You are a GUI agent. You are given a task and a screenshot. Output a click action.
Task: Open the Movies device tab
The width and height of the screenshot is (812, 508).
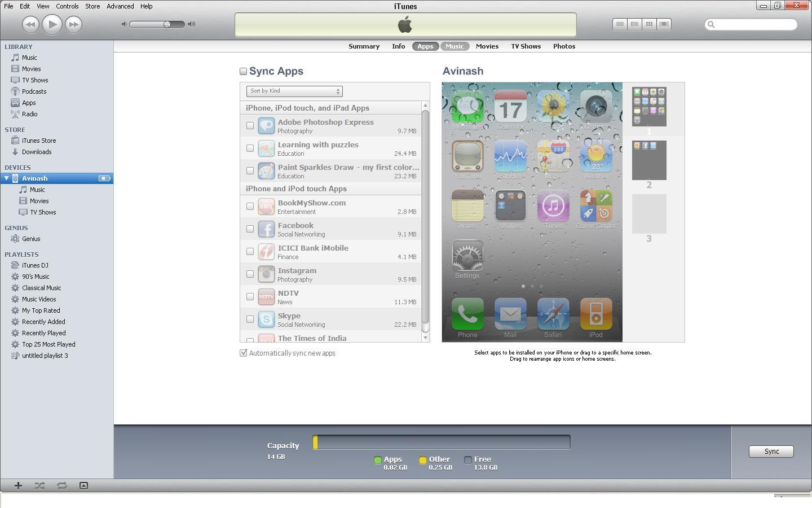[487, 46]
